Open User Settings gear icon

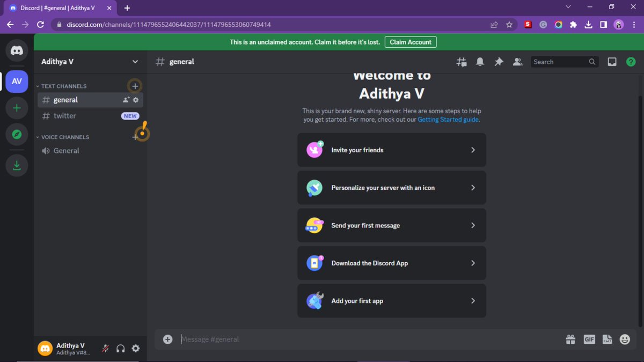click(136, 349)
